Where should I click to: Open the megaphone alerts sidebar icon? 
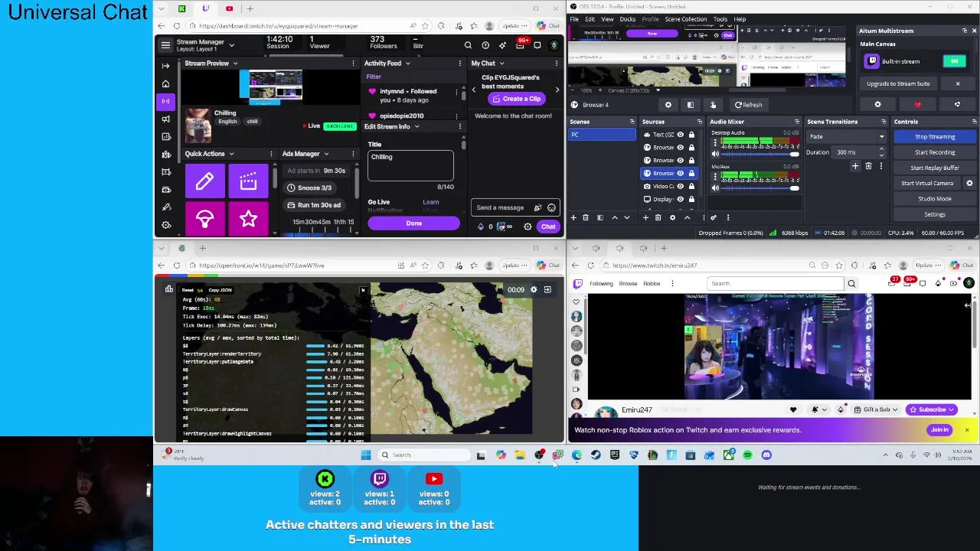(165, 119)
